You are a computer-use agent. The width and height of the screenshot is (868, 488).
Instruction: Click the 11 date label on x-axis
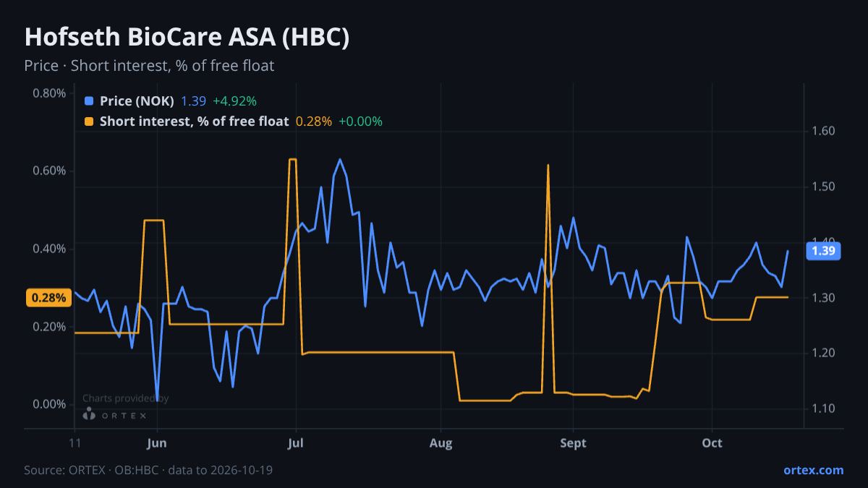click(x=75, y=443)
